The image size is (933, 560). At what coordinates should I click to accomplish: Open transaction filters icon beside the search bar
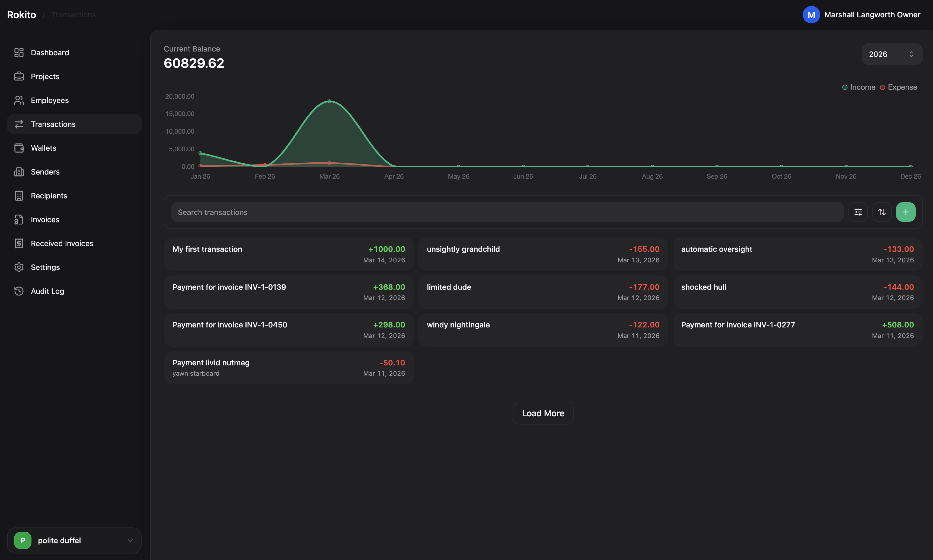pyautogui.click(x=858, y=212)
